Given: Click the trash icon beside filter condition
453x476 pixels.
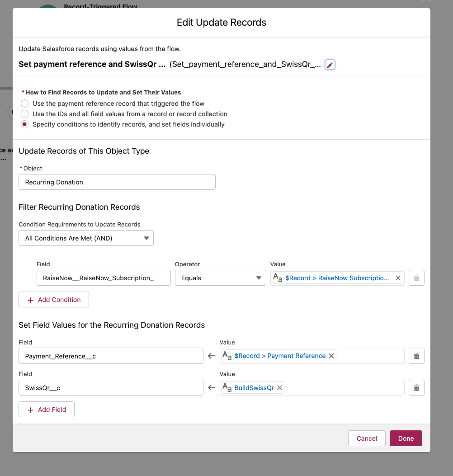Looking at the screenshot, I should pyautogui.click(x=416, y=278).
